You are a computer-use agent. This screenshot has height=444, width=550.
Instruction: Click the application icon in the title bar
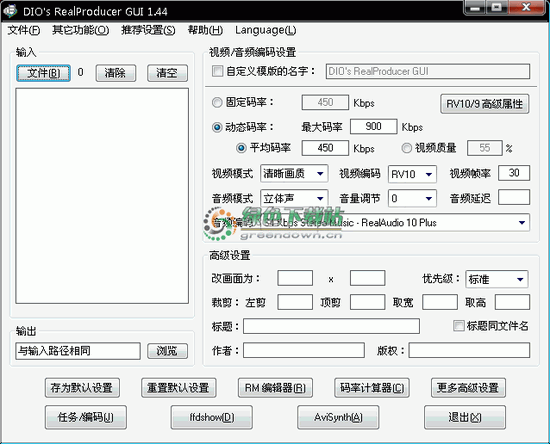11,11
